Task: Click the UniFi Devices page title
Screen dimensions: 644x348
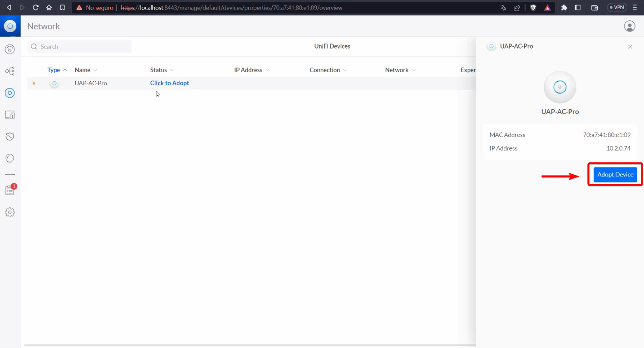Action: click(332, 46)
